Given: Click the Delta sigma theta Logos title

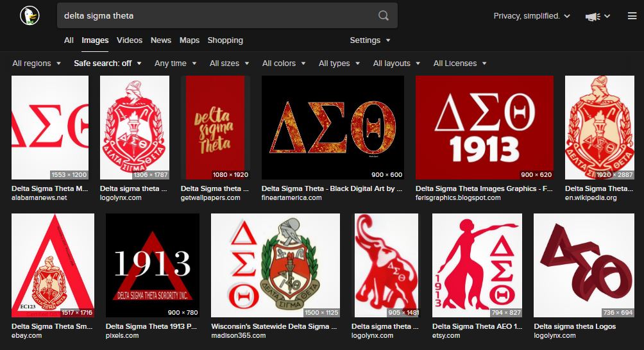Looking at the screenshot, I should [x=575, y=326].
